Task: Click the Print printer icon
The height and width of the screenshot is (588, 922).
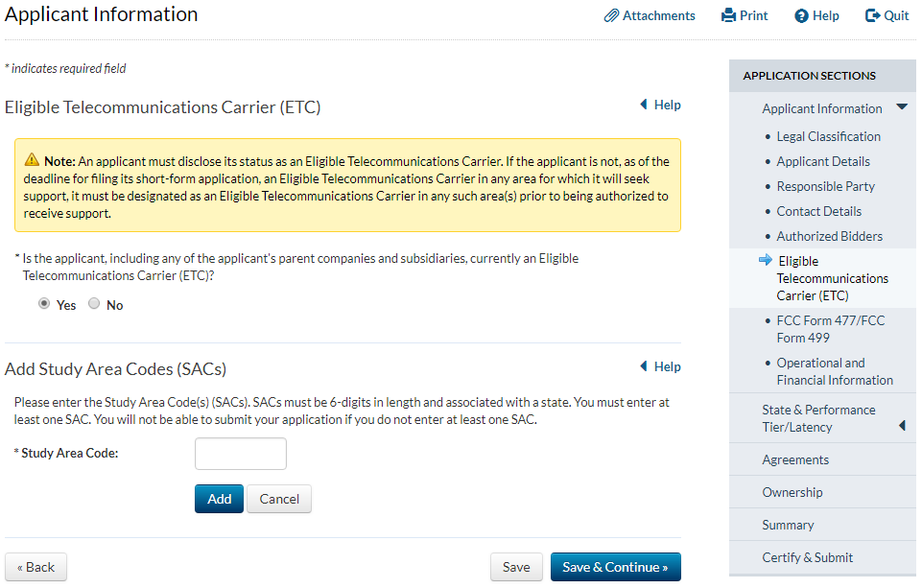Action: [x=728, y=16]
